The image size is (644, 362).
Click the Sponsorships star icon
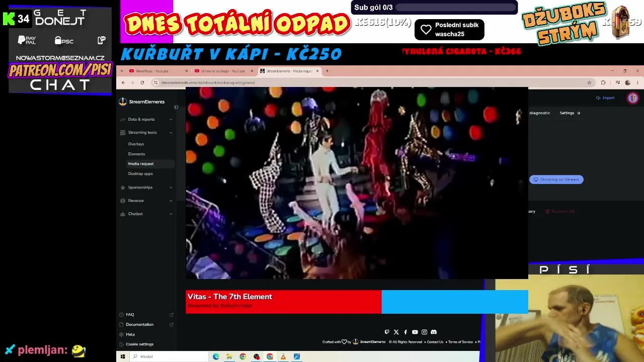pyautogui.click(x=123, y=188)
